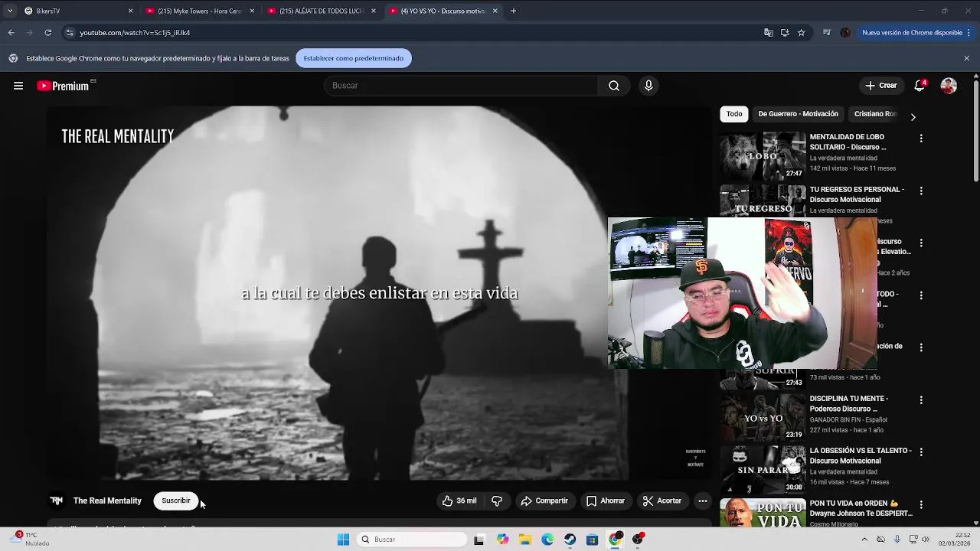Go back in Chrome history

coord(11,33)
